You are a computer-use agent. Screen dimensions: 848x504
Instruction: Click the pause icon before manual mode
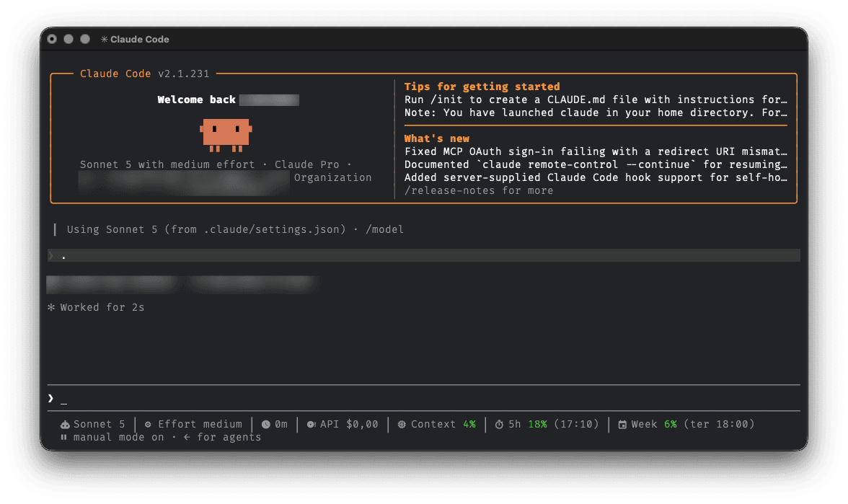click(63, 437)
